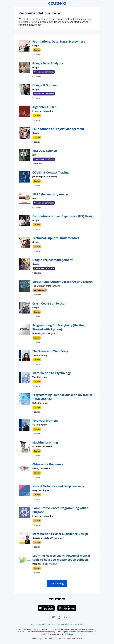Click the IBM Cybersecurity Analyst thumbnail
This screenshot has width=114, height=644.
tap(25, 198)
